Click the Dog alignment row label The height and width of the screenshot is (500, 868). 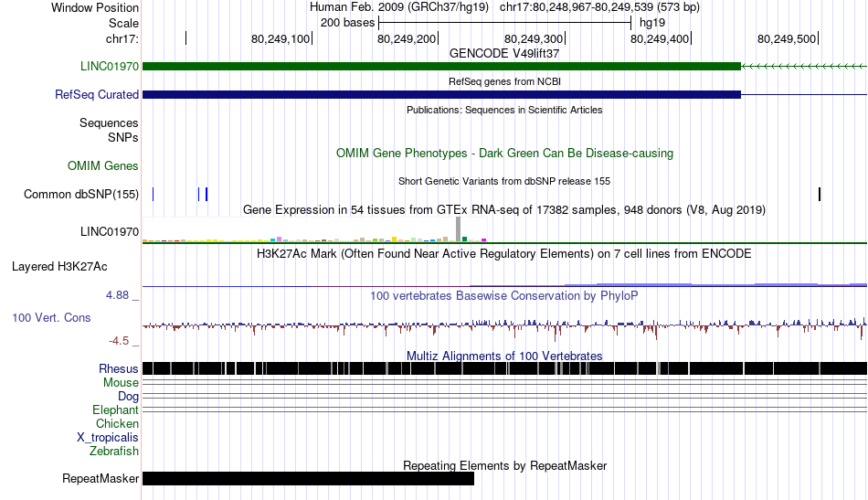[128, 397]
